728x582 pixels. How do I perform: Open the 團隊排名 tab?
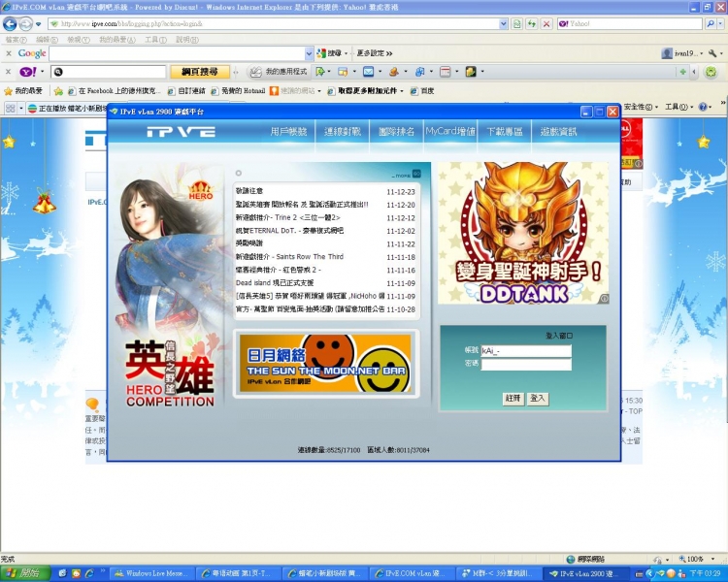(396, 132)
